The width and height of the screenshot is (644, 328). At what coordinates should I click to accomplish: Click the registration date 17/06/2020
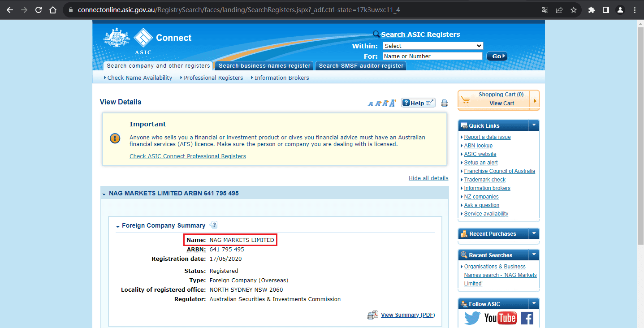225,259
